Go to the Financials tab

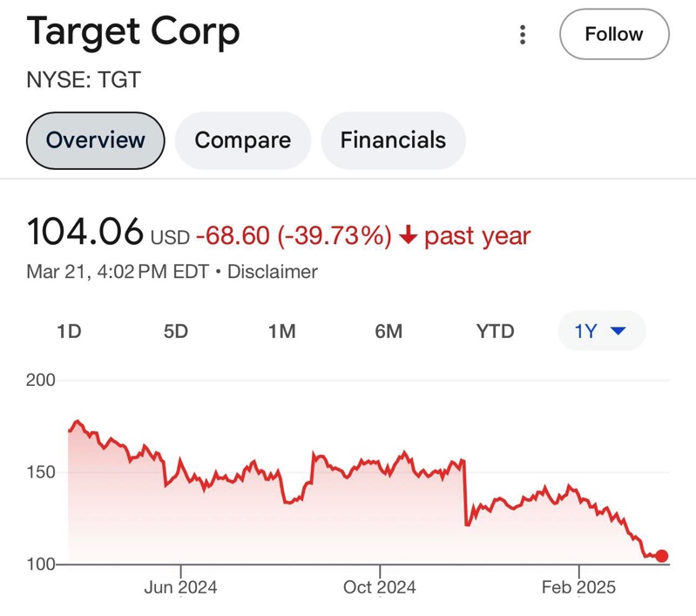point(393,140)
